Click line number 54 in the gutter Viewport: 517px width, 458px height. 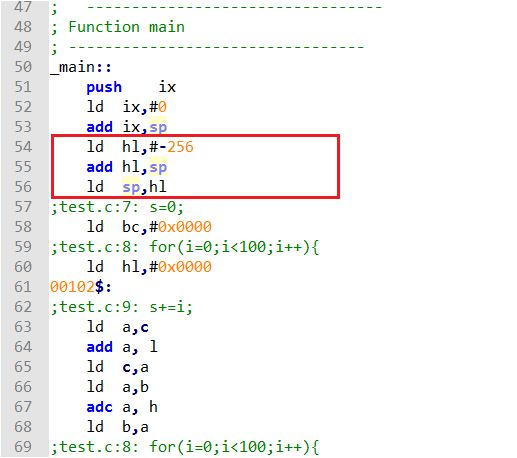point(23,147)
